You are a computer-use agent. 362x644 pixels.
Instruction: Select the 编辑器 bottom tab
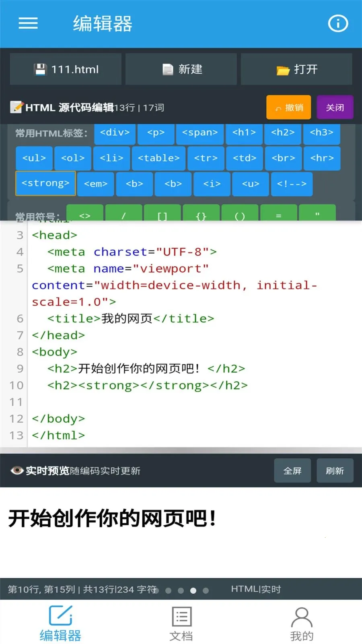click(x=60, y=624)
